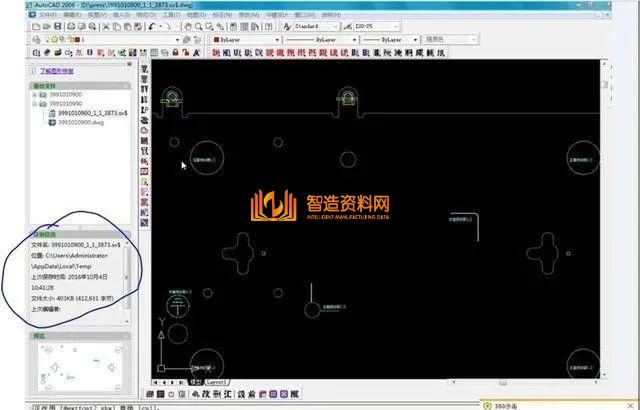The width and height of the screenshot is (640, 410).
Task: Click the Copy icon in standard toolbar
Action: 117,27
